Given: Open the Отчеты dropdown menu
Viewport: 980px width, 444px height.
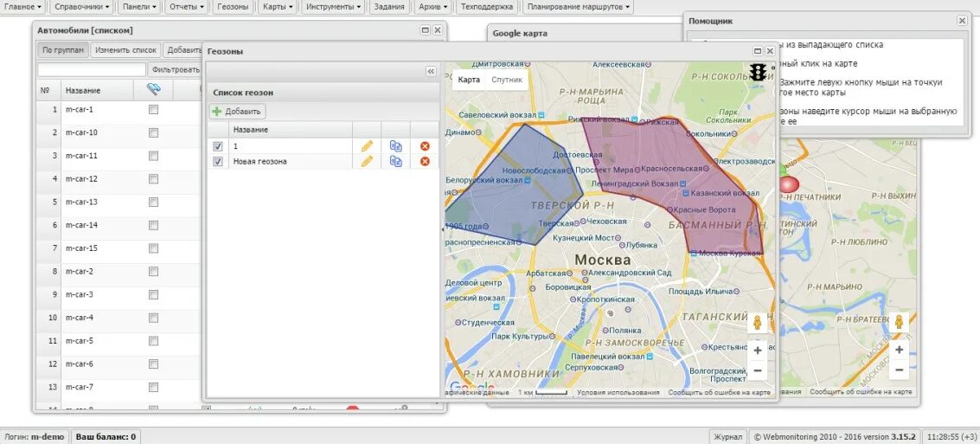Looking at the screenshot, I should pos(188,7).
